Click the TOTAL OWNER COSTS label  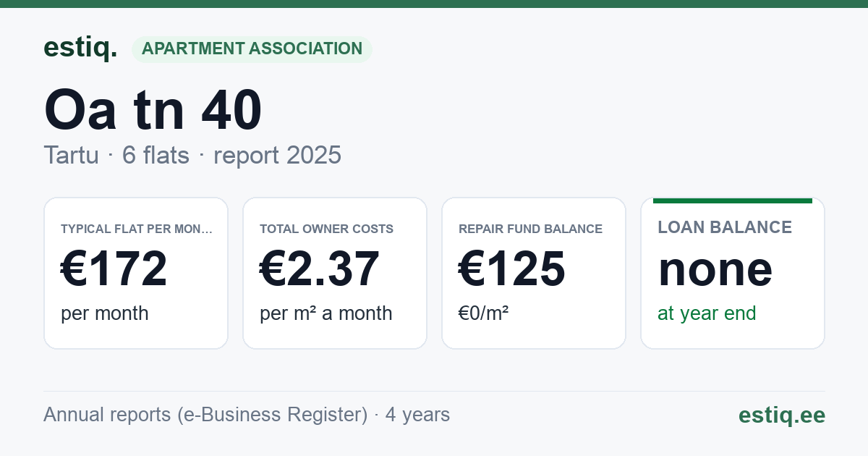pyautogui.click(x=326, y=229)
